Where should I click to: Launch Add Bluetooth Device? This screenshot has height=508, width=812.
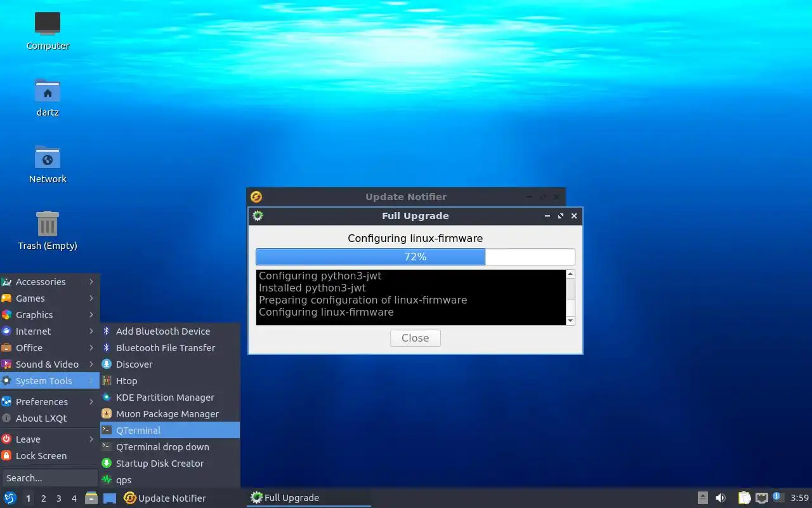pos(170,331)
